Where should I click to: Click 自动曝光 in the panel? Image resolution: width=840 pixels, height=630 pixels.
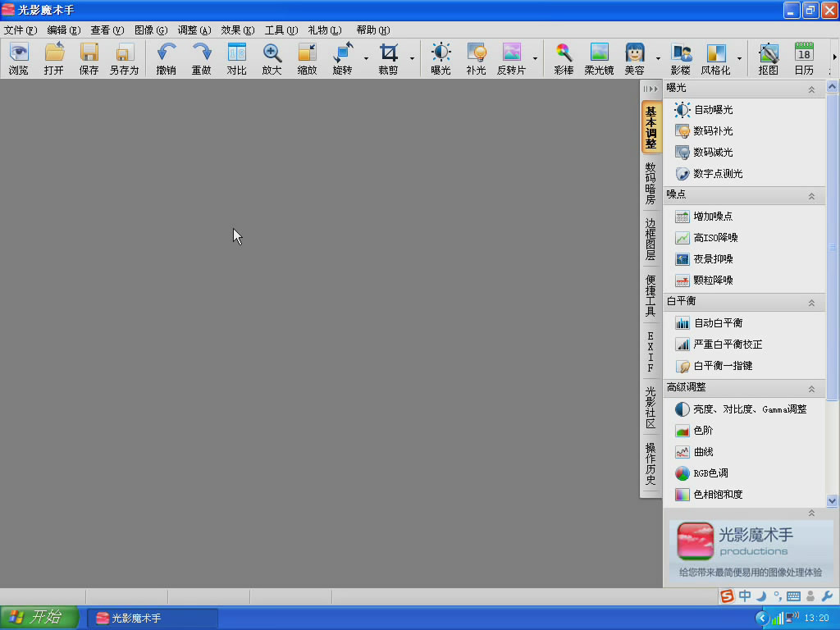tap(704, 110)
